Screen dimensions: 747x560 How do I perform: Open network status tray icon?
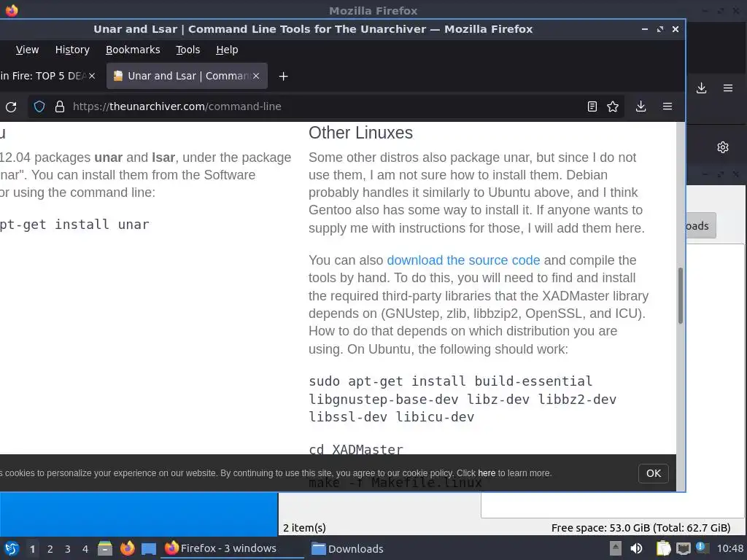click(x=684, y=548)
